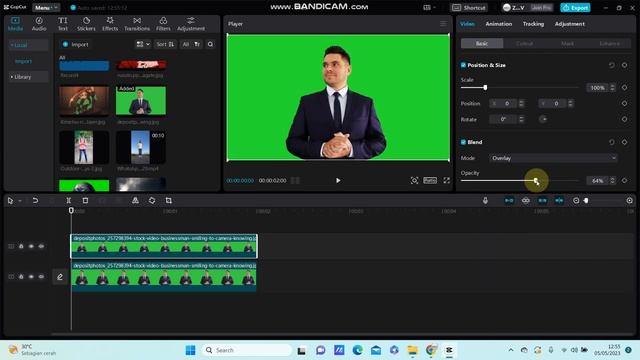Click the Opacity slider handle

pyautogui.click(x=536, y=180)
